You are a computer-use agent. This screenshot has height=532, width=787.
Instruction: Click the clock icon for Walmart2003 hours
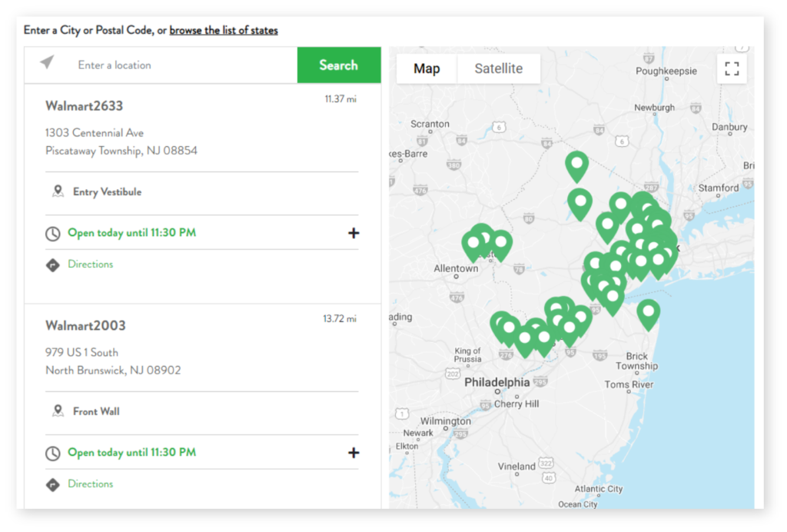tap(53, 454)
